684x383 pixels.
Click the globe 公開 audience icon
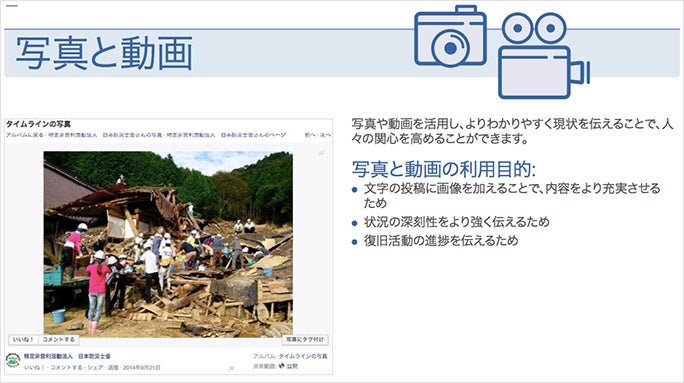[x=281, y=366]
